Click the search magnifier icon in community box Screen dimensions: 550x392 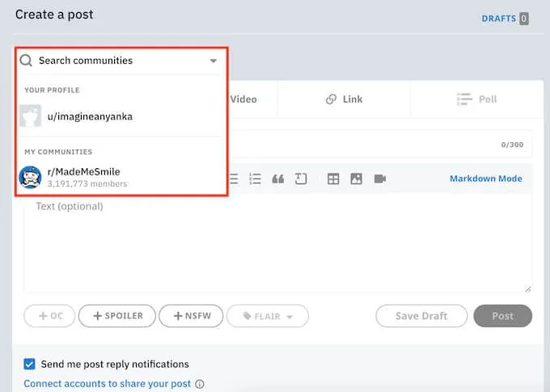click(x=26, y=61)
